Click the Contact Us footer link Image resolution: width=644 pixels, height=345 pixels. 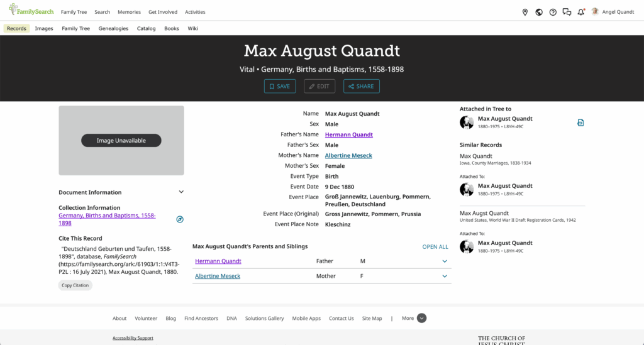point(341,319)
